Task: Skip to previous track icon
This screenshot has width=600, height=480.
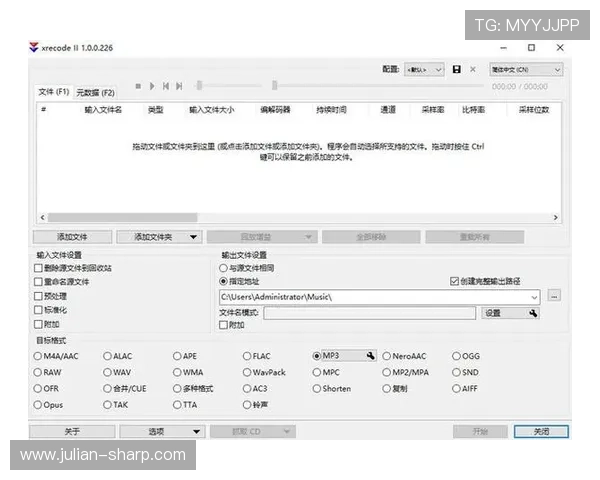Action: pyautogui.click(x=166, y=86)
